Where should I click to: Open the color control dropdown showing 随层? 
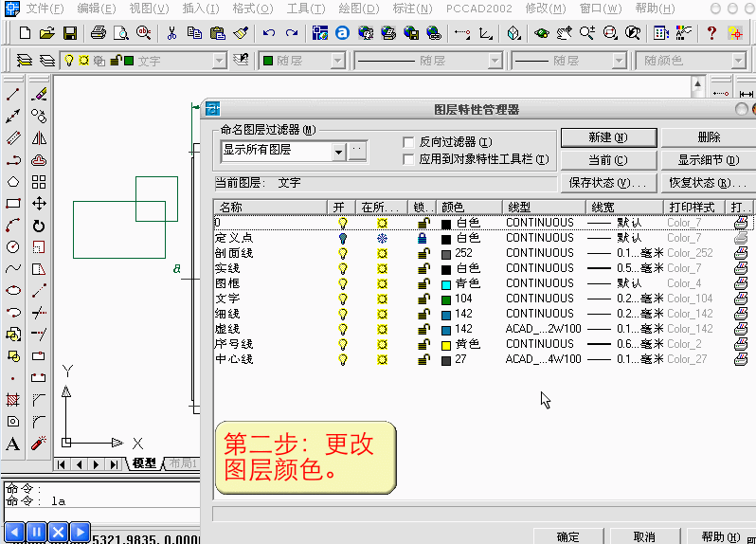click(x=338, y=61)
